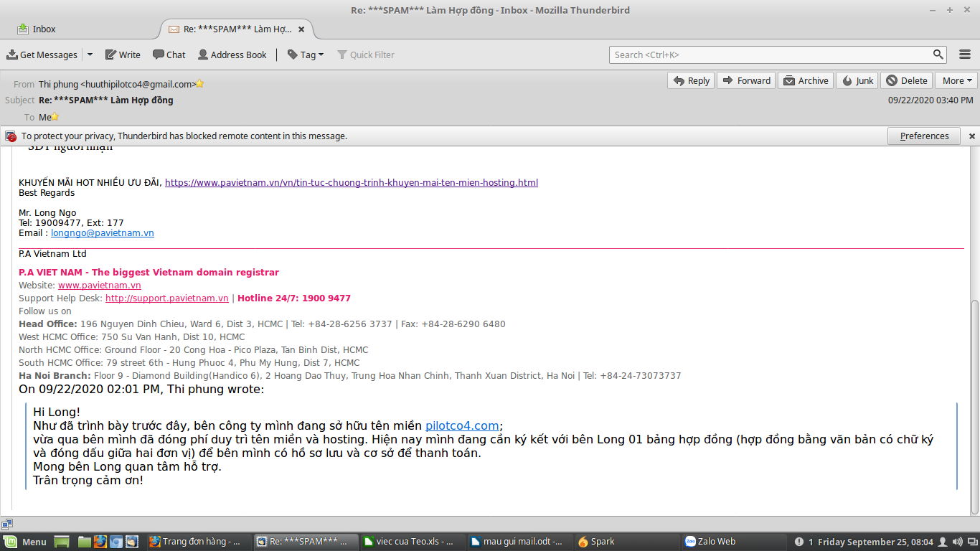Open the Get Messages dropdown arrow
The width and height of the screenshot is (980, 551).
[x=90, y=55]
